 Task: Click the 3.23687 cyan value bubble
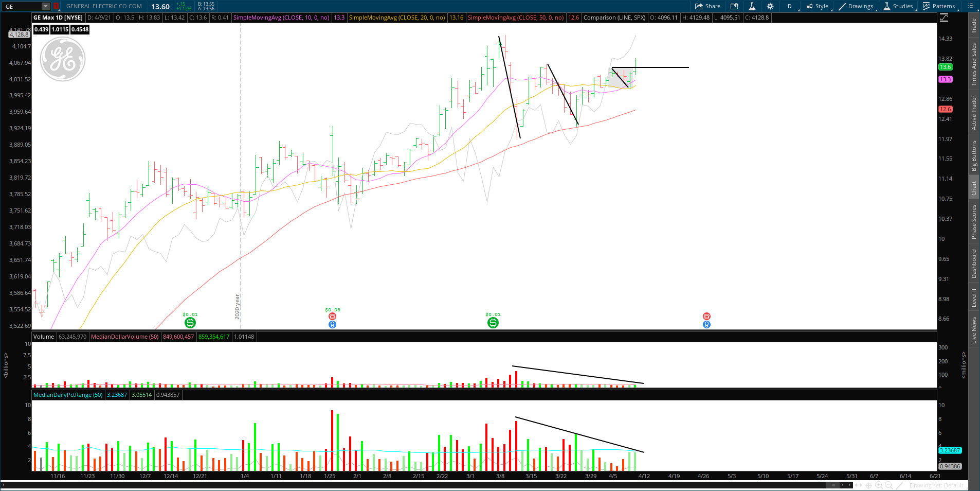(950, 450)
